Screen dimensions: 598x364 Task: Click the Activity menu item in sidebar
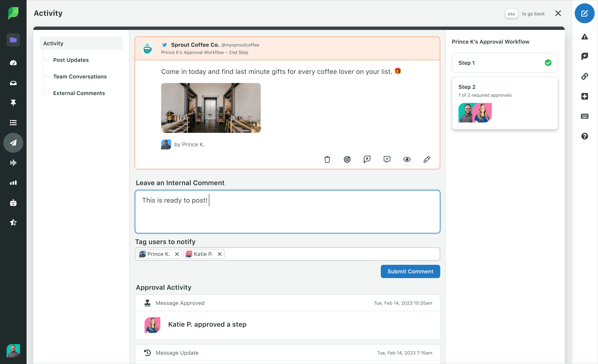tap(82, 43)
